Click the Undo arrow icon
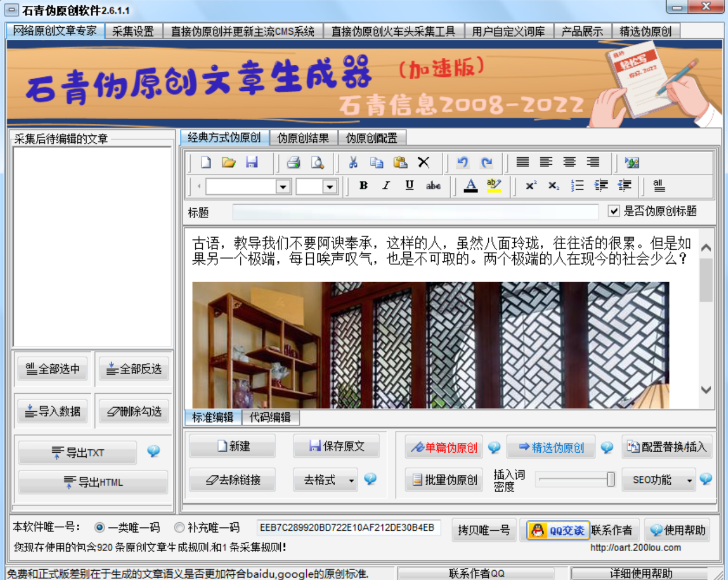This screenshot has width=728, height=580. (x=462, y=162)
